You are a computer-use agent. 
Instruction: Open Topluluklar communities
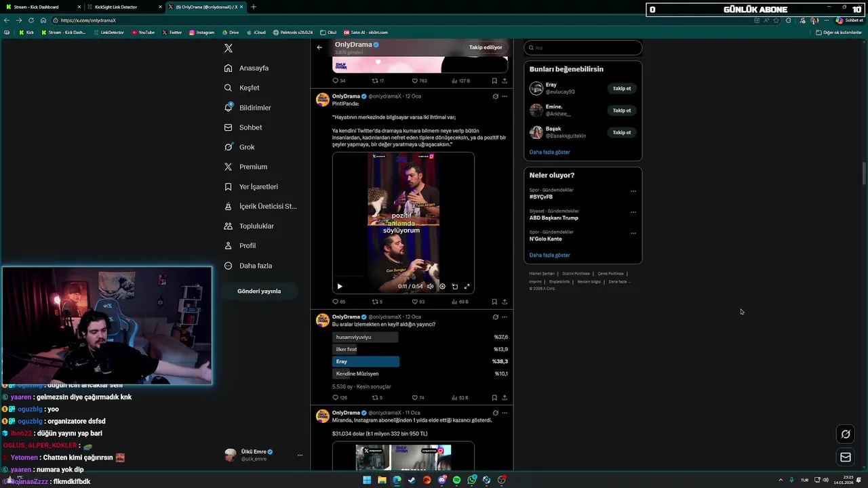[x=249, y=226]
